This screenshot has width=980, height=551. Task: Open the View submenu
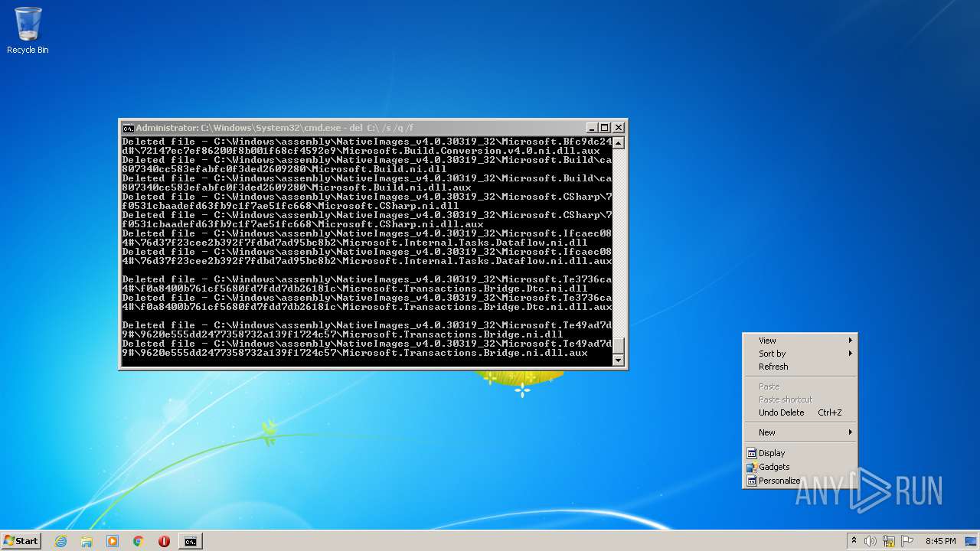[800, 341]
